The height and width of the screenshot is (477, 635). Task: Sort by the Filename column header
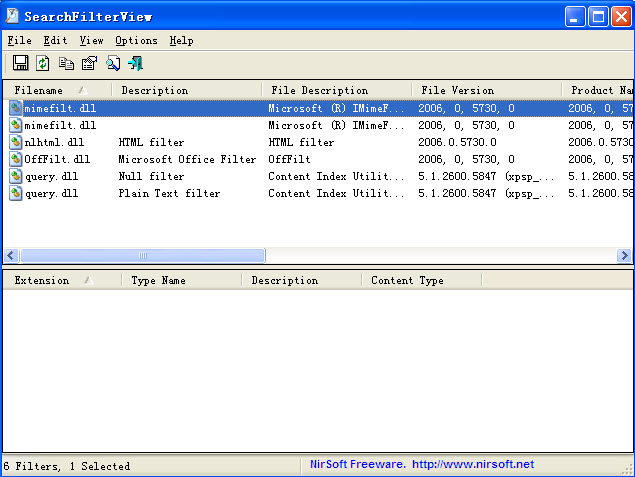(40, 90)
